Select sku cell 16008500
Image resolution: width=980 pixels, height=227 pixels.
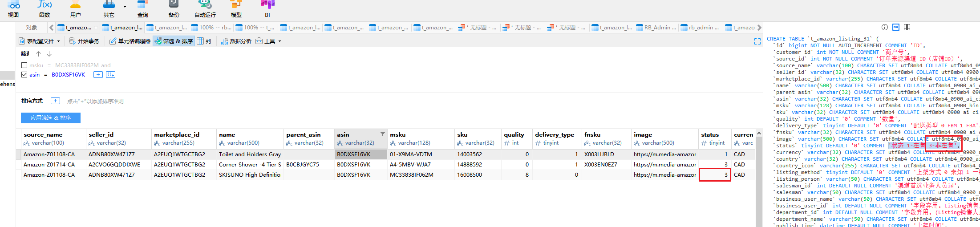point(478,175)
